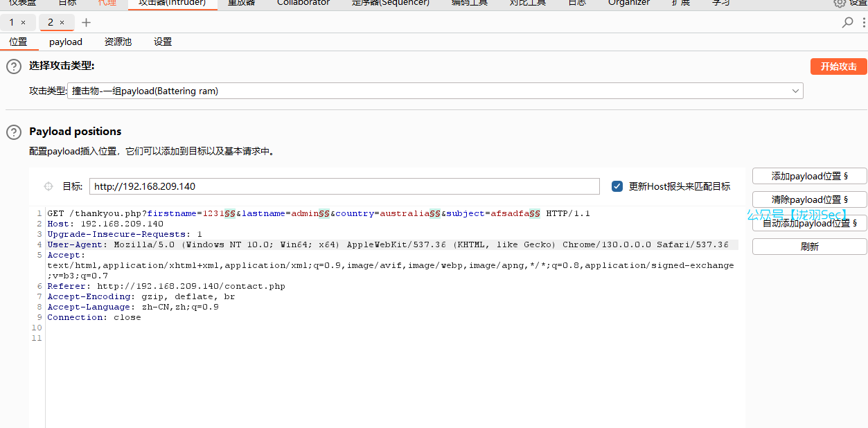Open the three-dot tab options menu
Image resolution: width=868 pixels, height=428 pixels.
point(864,22)
